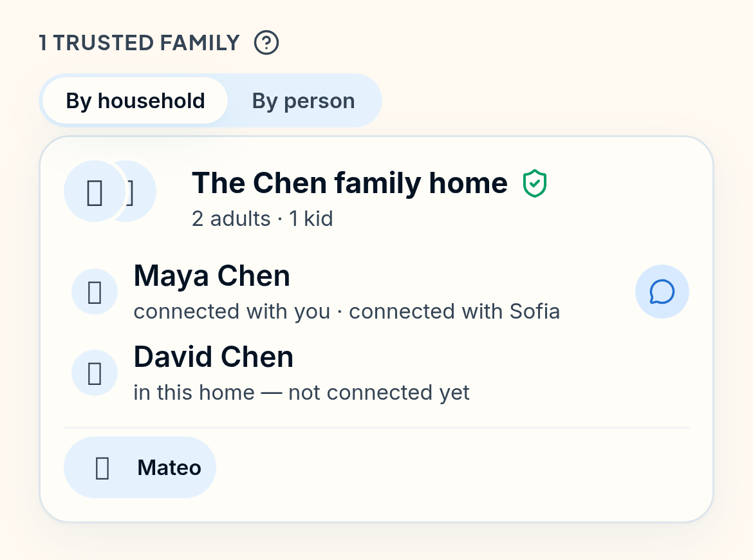Click Maya Chen's avatar circle
The height and width of the screenshot is (560, 753).
(95, 292)
